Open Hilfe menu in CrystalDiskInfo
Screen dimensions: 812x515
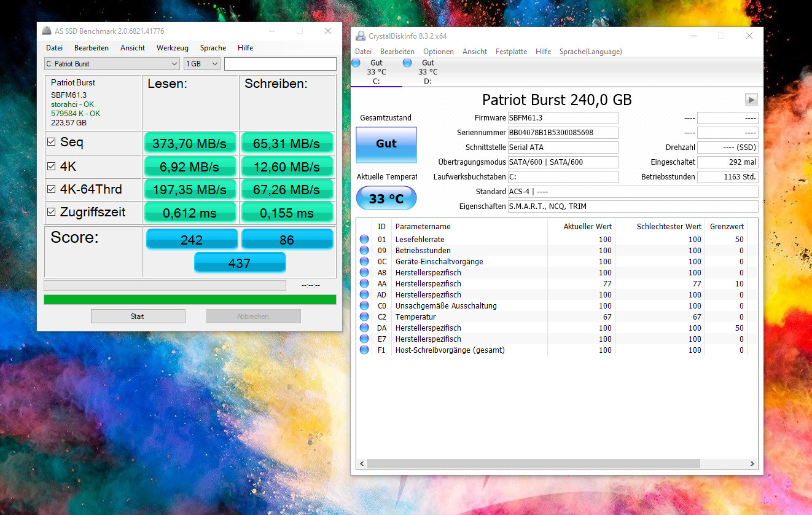coord(543,52)
